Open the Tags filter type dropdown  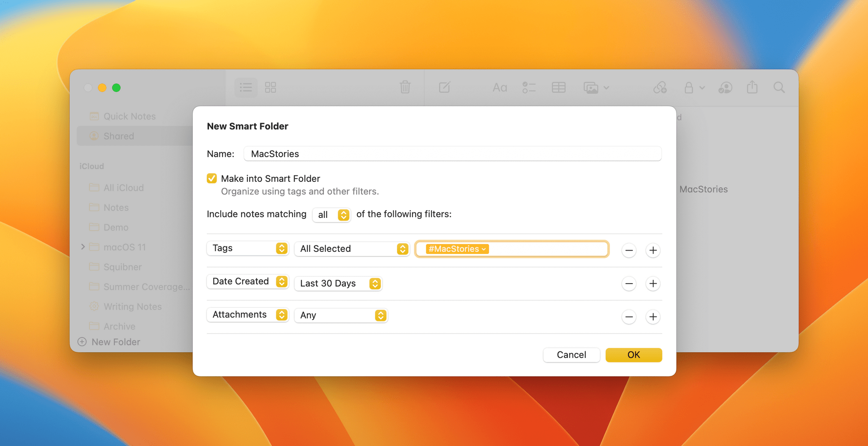click(248, 248)
